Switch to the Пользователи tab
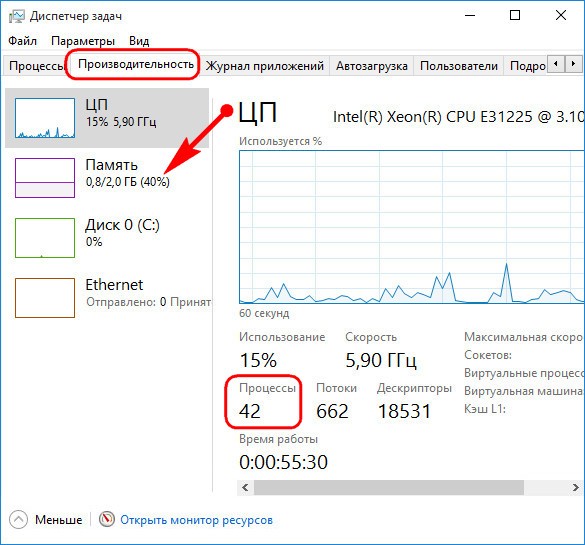Screen dimensions: 585x545 click(459, 66)
